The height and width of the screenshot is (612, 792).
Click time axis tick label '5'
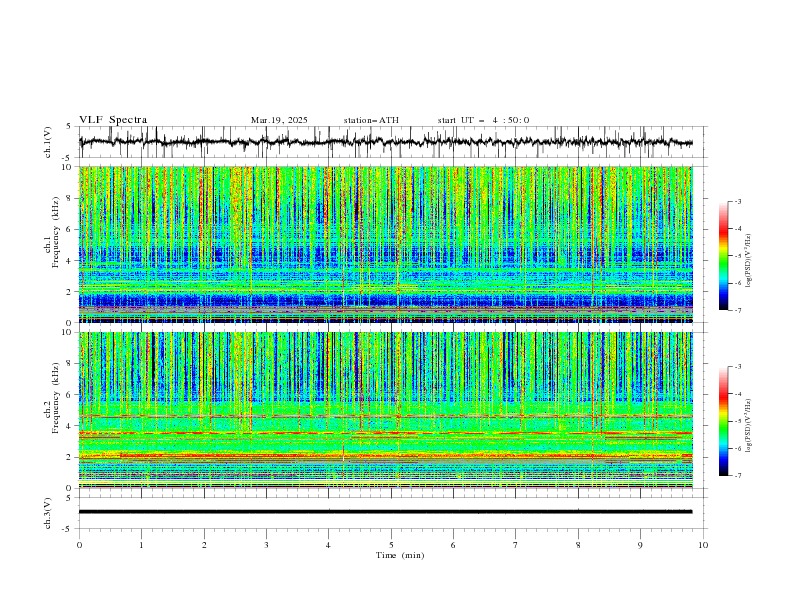click(391, 545)
